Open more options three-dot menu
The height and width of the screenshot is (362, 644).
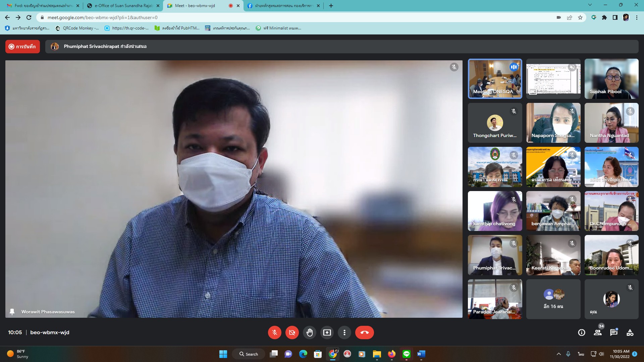[x=344, y=333]
